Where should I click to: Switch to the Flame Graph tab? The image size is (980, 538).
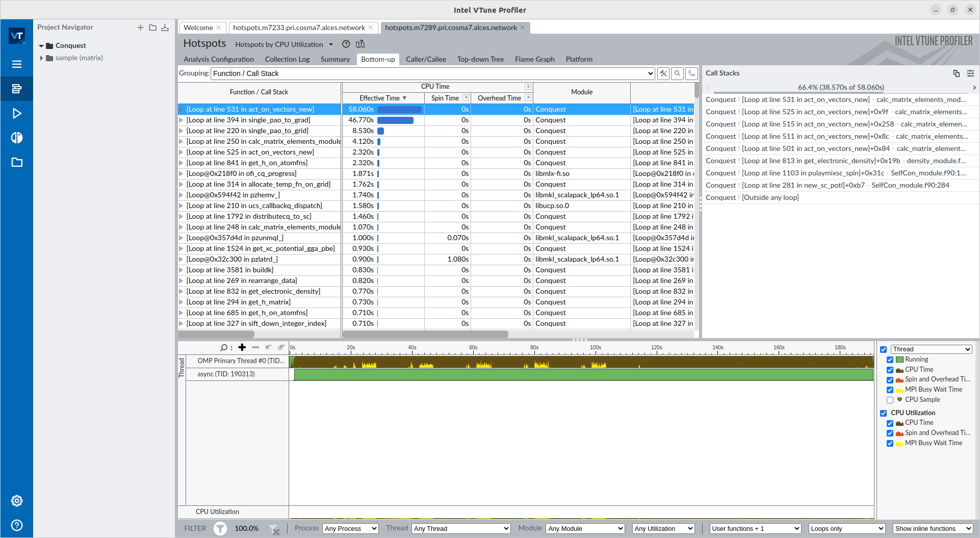pyautogui.click(x=534, y=59)
